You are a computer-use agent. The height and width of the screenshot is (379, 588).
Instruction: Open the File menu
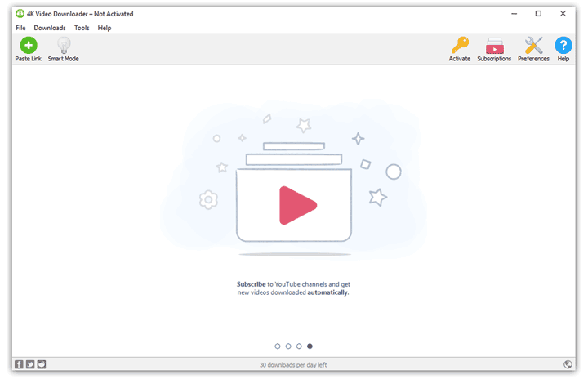coord(20,28)
